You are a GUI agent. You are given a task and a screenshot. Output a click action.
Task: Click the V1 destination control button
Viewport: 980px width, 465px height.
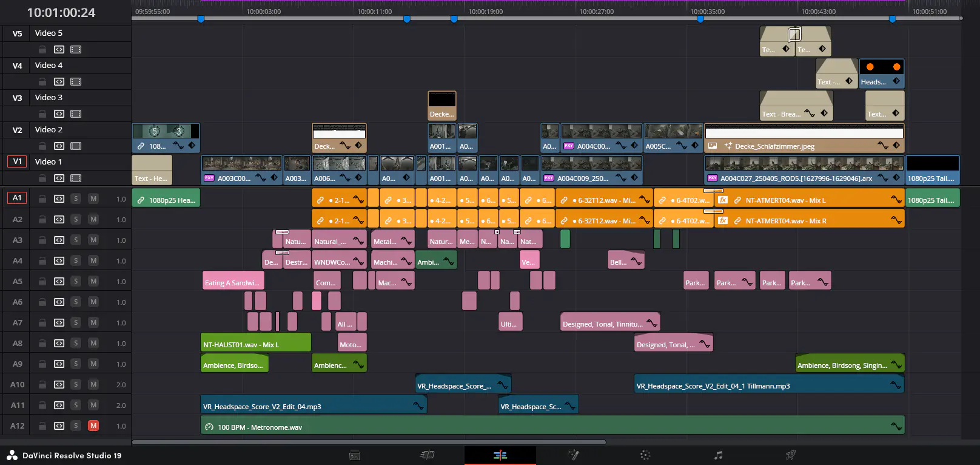tap(17, 161)
